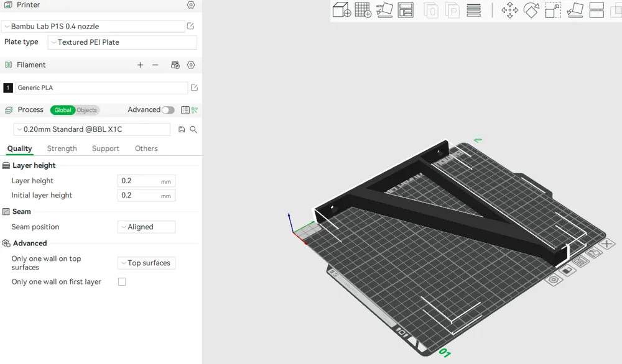Open the Plate type dropdown

pyautogui.click(x=122, y=42)
